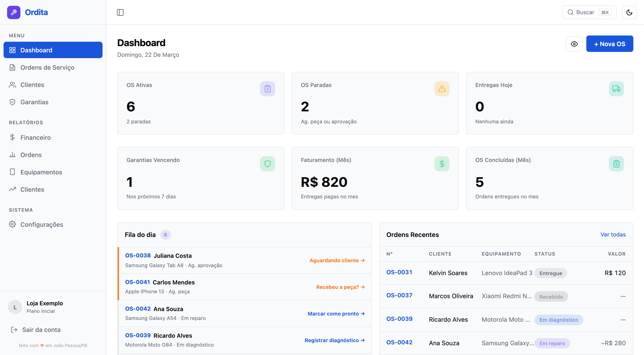Click the Buscar search field

click(589, 12)
